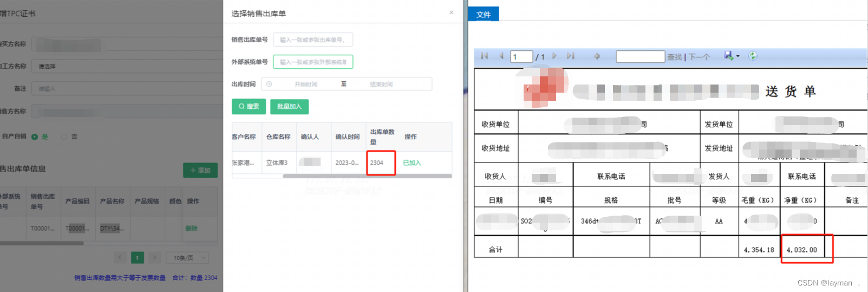Go to next page in pagination
The width and height of the screenshot is (868, 292).
click(155, 258)
